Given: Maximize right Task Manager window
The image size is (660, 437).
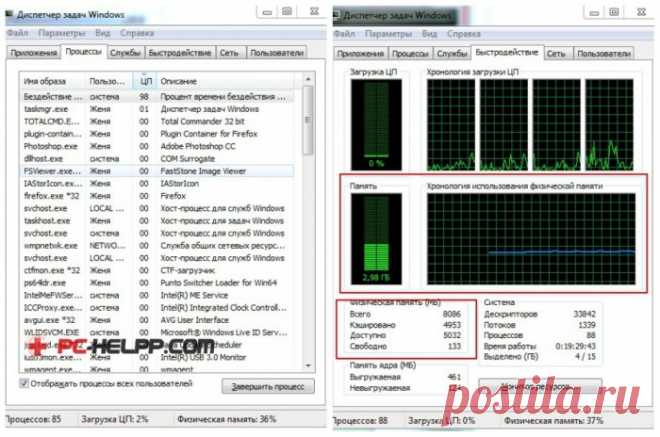Looking at the screenshot, I should (x=614, y=13).
